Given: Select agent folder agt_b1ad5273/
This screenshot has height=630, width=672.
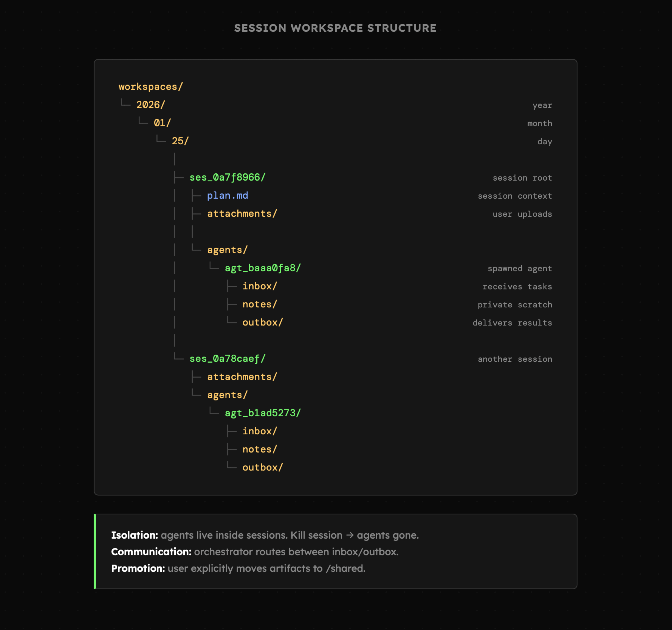Looking at the screenshot, I should [x=262, y=413].
